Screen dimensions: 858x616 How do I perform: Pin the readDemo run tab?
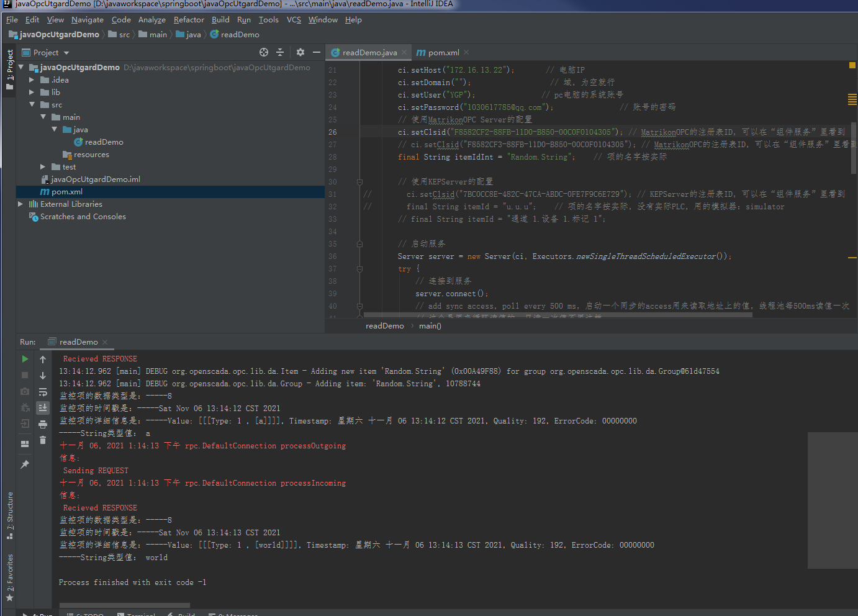[x=24, y=464]
